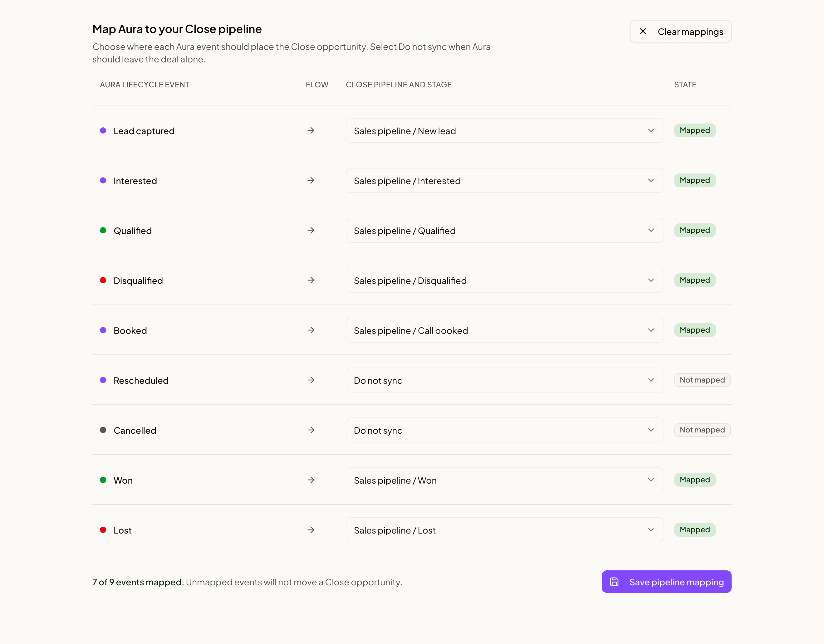Click the green dot beside Won
824x644 pixels.
pyautogui.click(x=103, y=480)
